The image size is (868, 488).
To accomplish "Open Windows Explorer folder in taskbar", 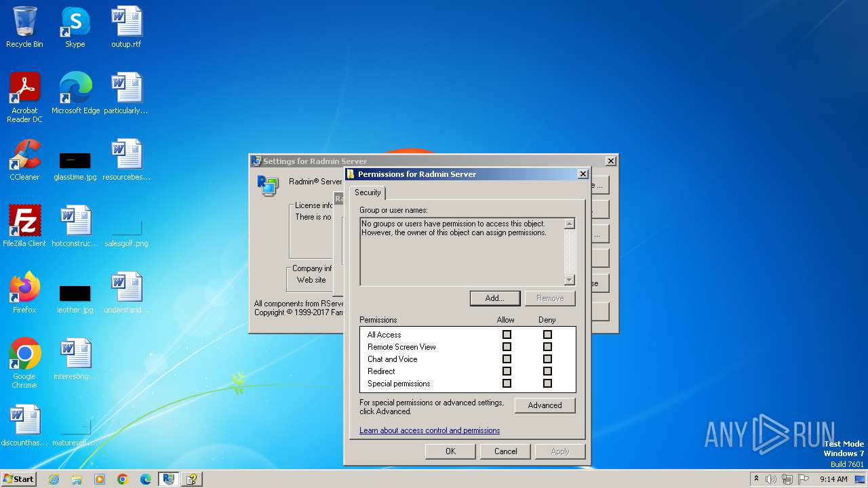I will [x=77, y=479].
